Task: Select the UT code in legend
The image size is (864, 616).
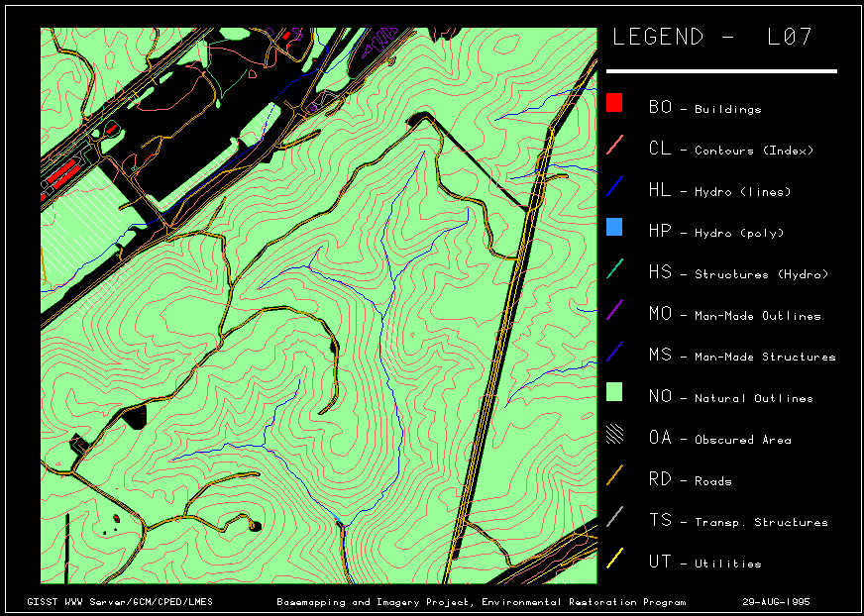Action: (660, 562)
